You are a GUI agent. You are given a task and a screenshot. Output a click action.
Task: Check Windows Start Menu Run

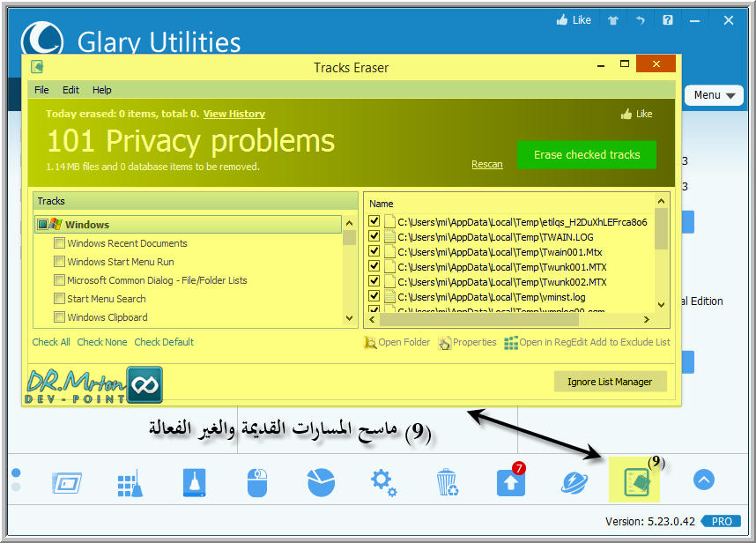[59, 262]
